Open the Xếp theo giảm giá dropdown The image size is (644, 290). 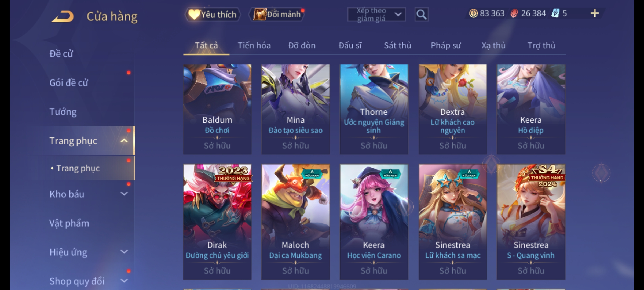pos(376,15)
